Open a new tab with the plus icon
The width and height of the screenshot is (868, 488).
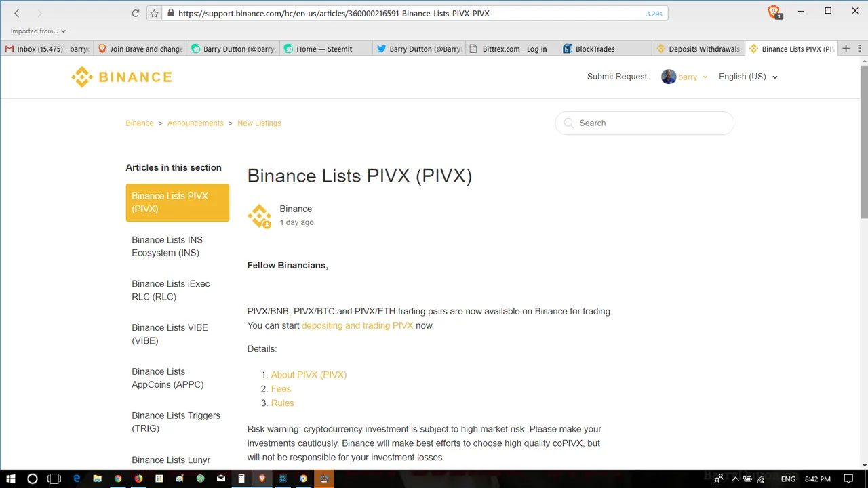[x=846, y=49]
